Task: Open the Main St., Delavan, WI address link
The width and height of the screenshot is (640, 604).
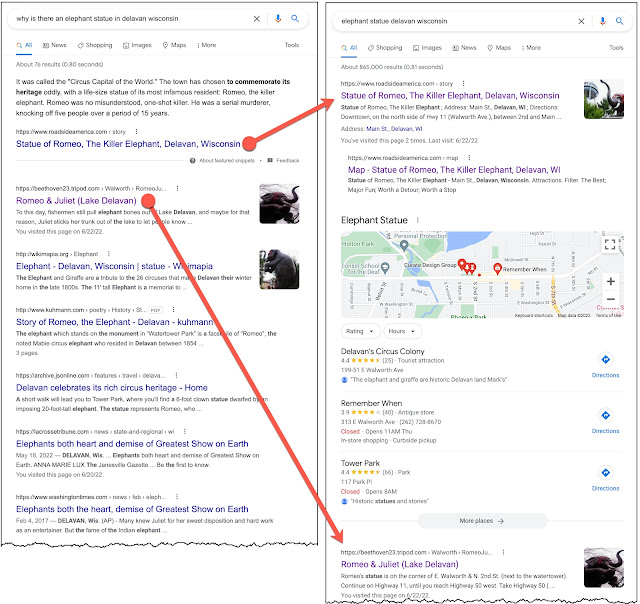Action: 394,129
